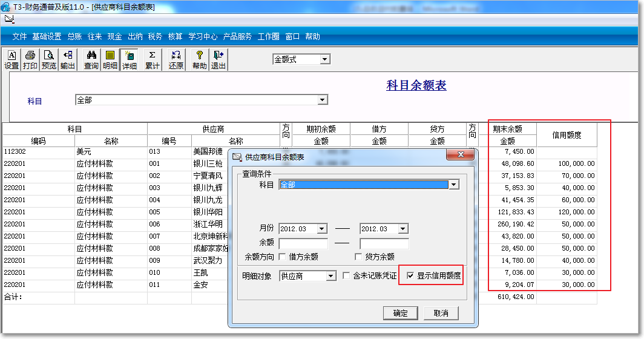
Task: Switch to 明细 (Detail) view icon
Action: coord(110,59)
